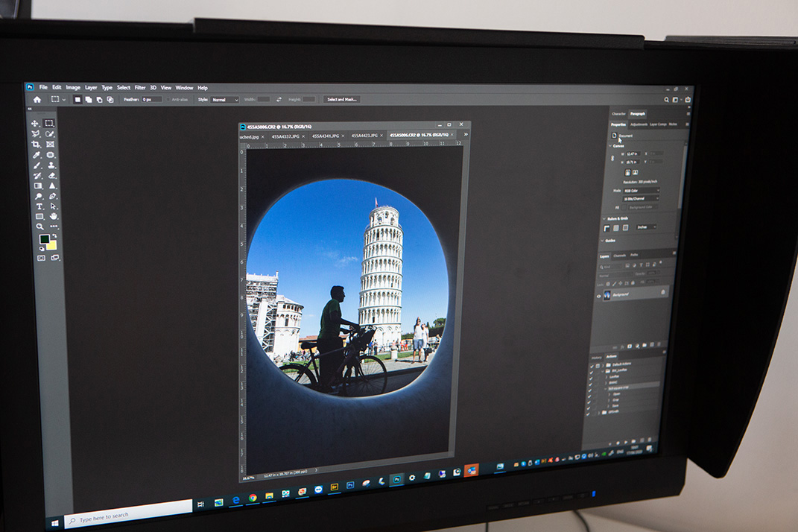Click the Select and Mask button
The height and width of the screenshot is (532, 798).
342,99
